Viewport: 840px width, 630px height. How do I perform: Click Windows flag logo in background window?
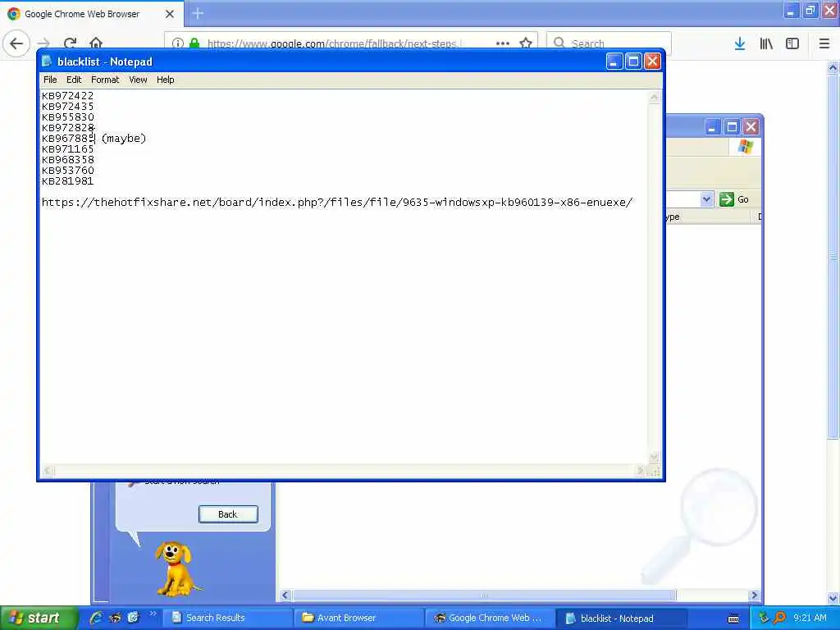coord(745,147)
